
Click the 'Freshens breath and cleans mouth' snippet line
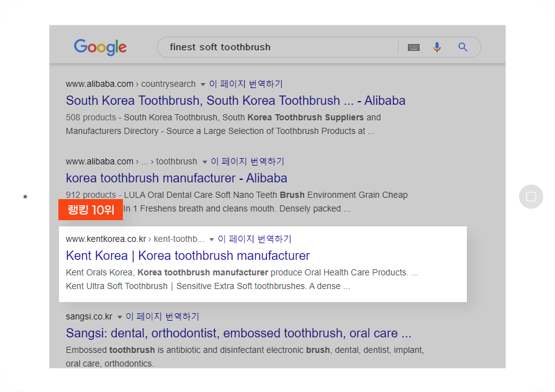tap(237, 209)
